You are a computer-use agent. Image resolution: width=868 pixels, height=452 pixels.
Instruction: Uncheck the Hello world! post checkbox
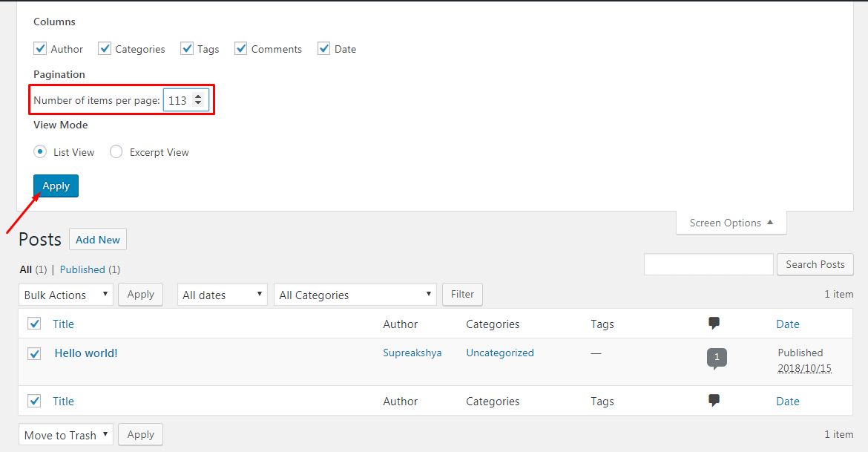34,353
